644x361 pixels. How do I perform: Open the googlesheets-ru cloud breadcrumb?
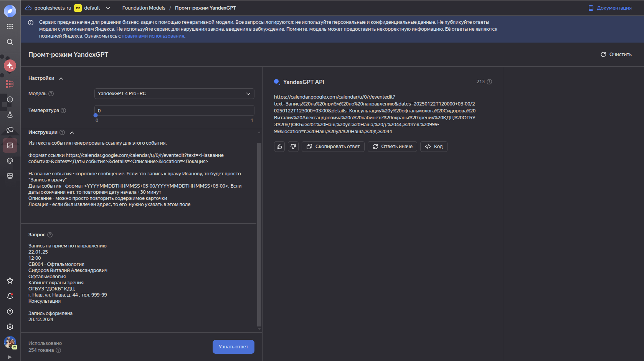[48, 8]
